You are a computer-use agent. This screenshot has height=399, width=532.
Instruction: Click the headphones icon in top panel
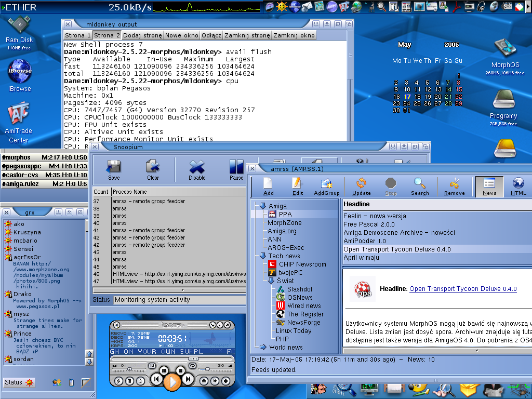[481, 6]
